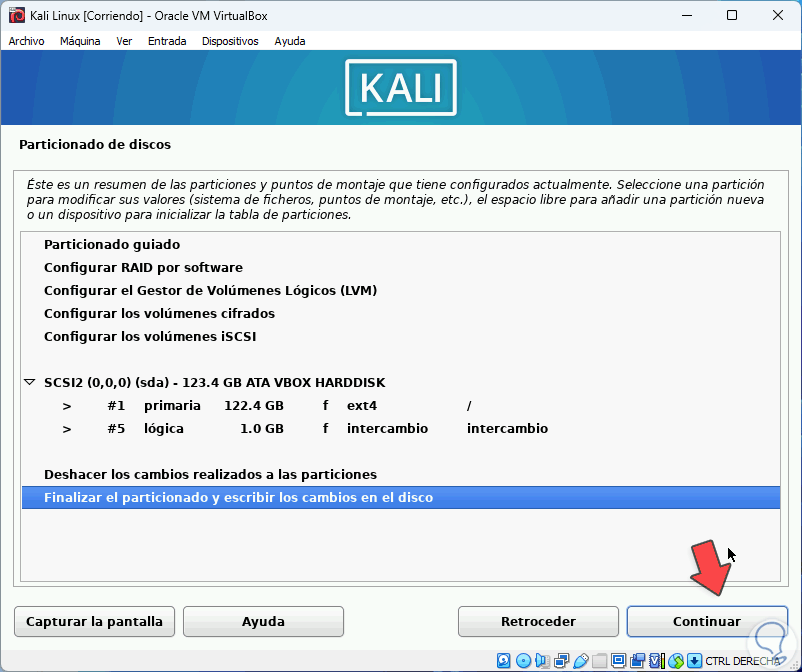The height and width of the screenshot is (672, 802).
Task: Click Capturar la pantalla button
Action: tap(95, 621)
